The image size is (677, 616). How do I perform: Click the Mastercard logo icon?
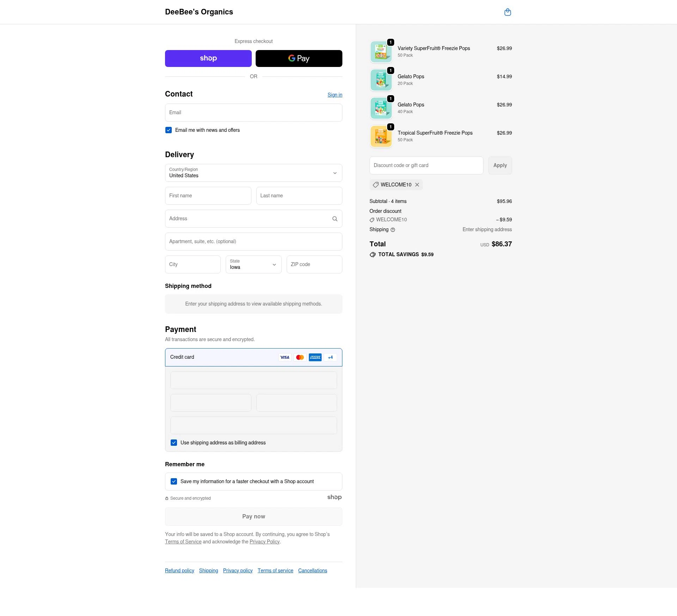pos(300,357)
